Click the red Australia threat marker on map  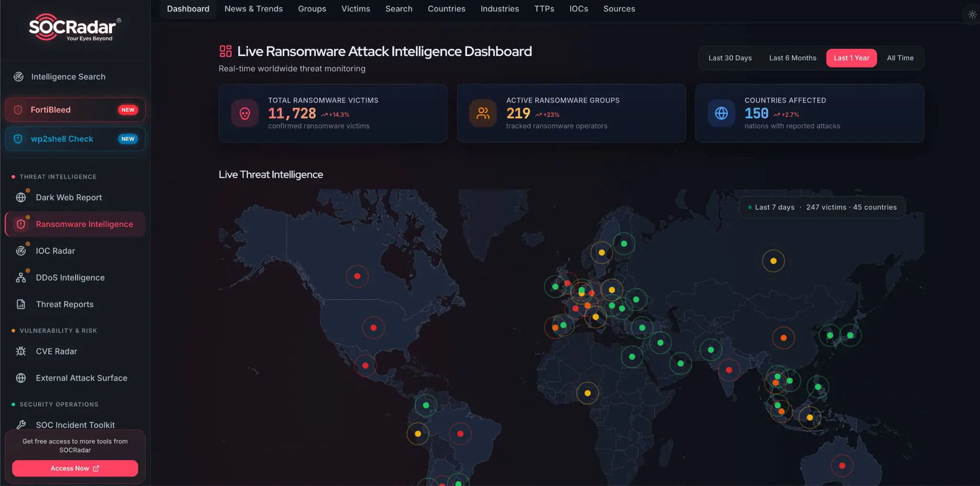[842, 465]
